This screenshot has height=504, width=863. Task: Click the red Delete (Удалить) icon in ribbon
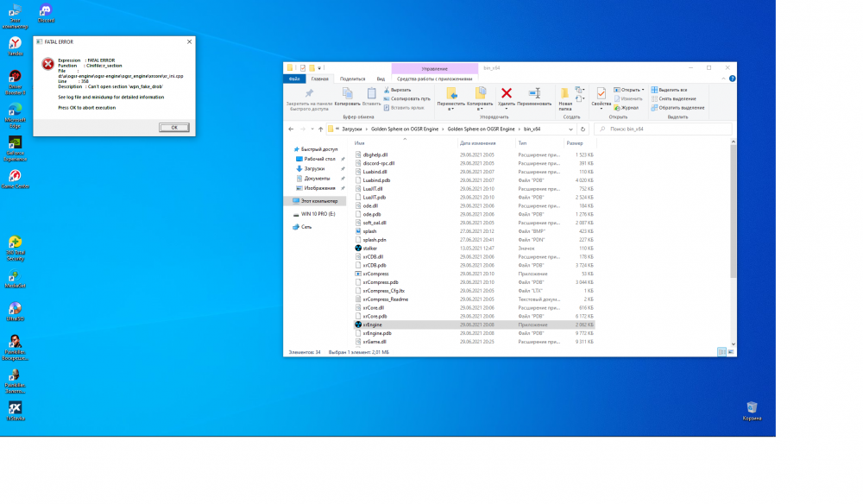[x=507, y=94]
